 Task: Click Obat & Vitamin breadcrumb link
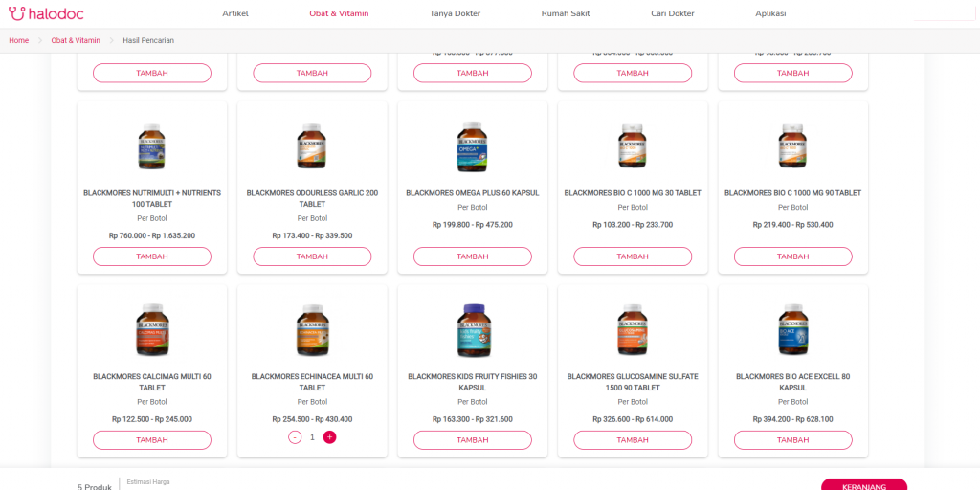point(76,40)
